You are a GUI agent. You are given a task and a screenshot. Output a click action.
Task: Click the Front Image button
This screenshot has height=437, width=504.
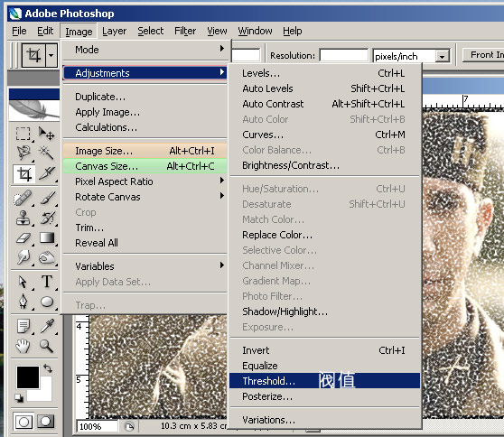pos(483,55)
